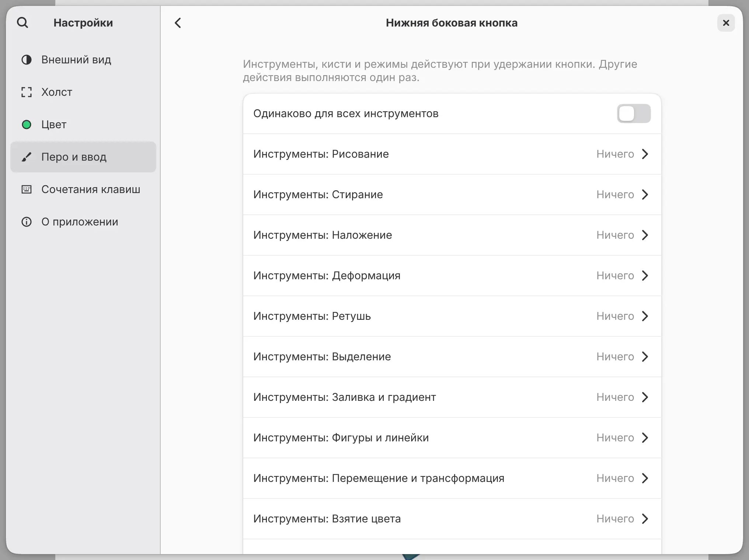Expand Инструменты: Перемещение и трансформация chevron
Screen dimensions: 749x560
point(645,478)
